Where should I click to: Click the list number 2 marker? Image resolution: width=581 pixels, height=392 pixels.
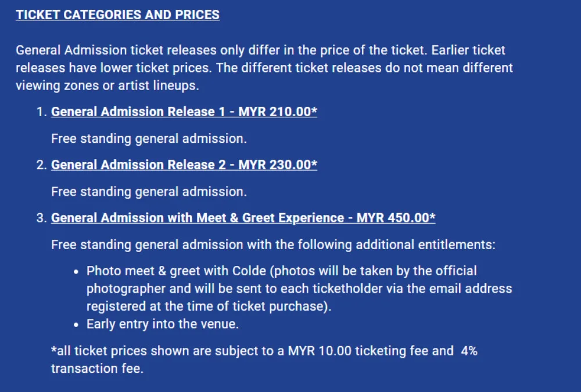click(x=41, y=166)
